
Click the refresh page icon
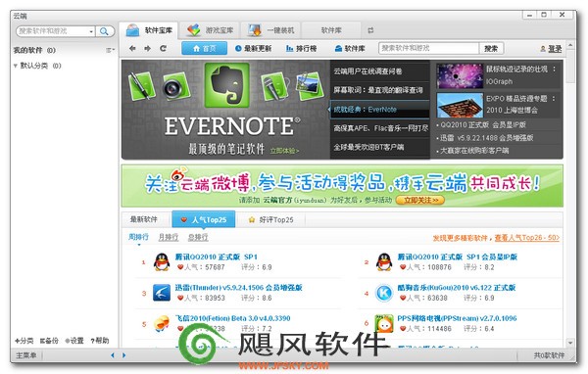tap(163, 48)
